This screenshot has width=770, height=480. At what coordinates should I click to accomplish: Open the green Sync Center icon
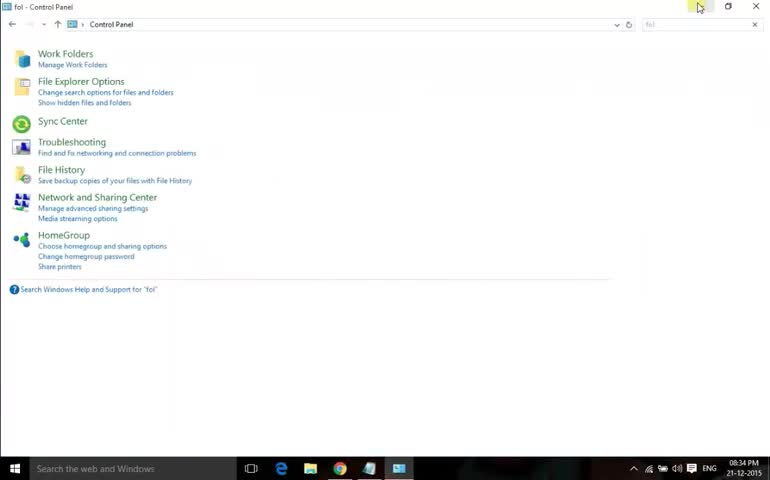click(22, 124)
